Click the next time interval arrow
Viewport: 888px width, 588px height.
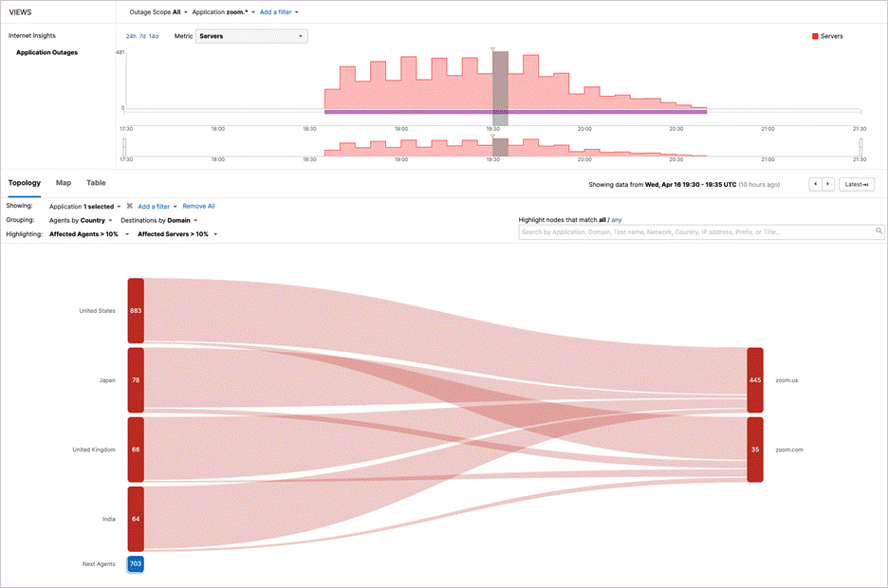pyautogui.click(x=827, y=184)
